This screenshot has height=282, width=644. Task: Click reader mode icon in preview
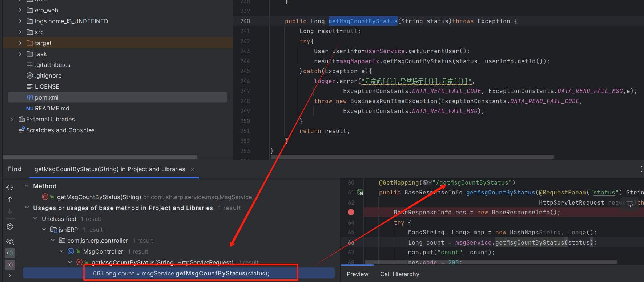point(629,204)
